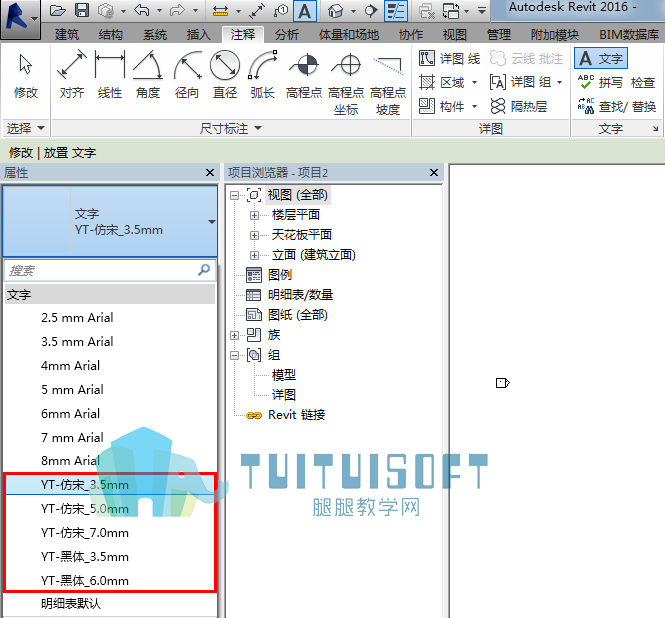Expand the 楼层平面 tree node

point(254,215)
